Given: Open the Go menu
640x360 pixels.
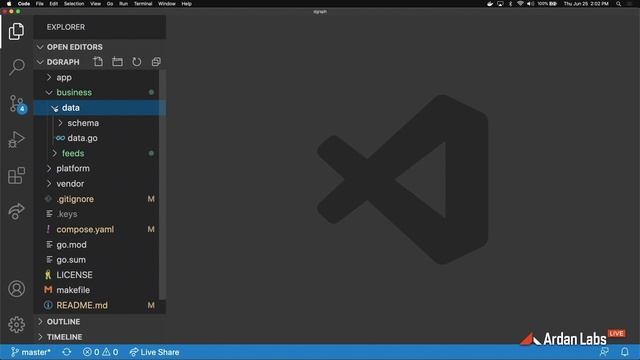Looking at the screenshot, I should (x=110, y=4).
